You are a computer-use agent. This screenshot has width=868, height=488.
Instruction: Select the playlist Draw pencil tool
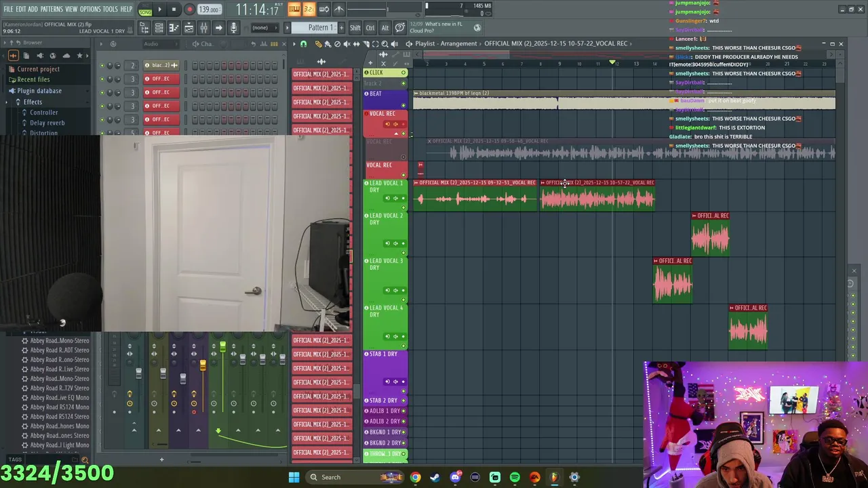318,44
